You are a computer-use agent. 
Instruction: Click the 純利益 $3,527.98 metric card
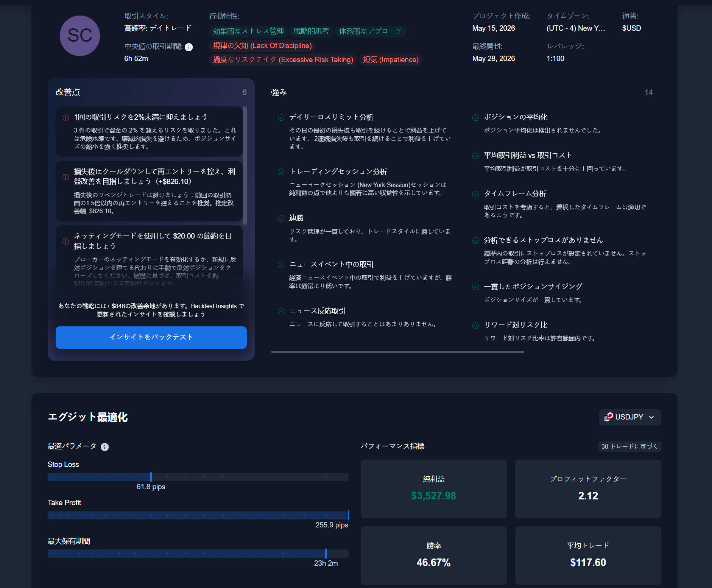pos(433,489)
